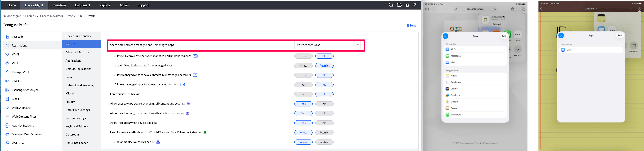Screen dimensions: 644x151
Task: Choose No for configuring Screen Time/Restrictions
Action: coord(325,113)
